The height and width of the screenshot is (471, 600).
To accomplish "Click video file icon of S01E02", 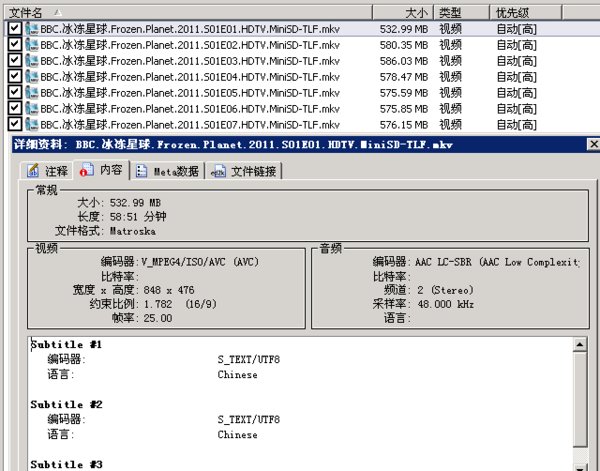I will pyautogui.click(x=32, y=45).
